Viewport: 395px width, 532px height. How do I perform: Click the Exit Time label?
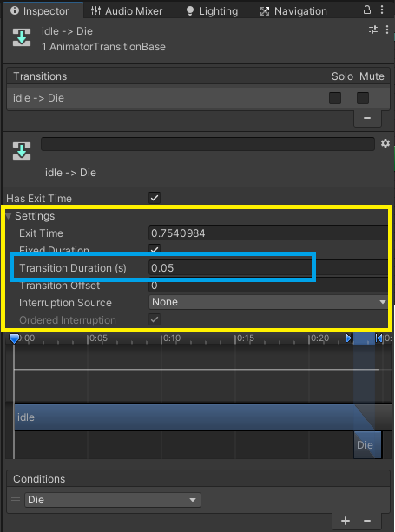point(41,233)
